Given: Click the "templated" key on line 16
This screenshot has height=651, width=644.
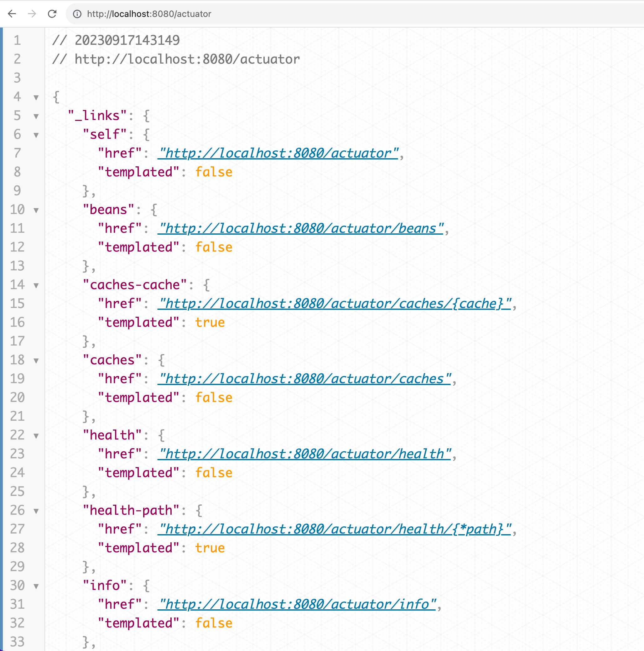Looking at the screenshot, I should pyautogui.click(x=138, y=322).
